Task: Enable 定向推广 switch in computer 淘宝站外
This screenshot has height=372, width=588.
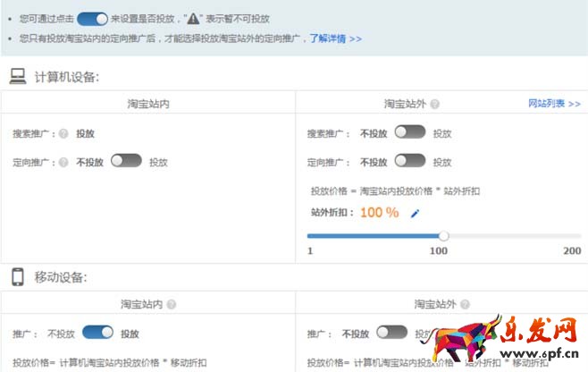Action: coord(409,161)
